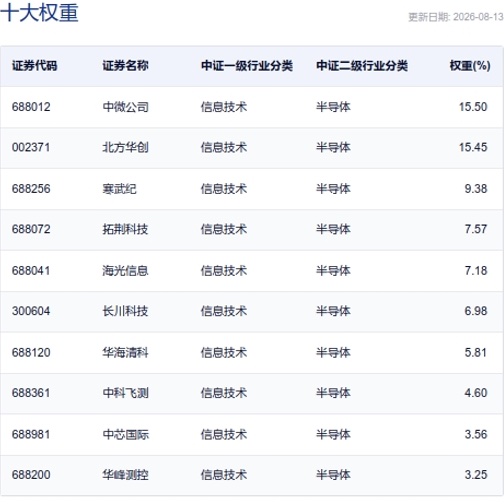Viewport: 504px width, 504px height.
Task: Click the 中芯国际 security name
Action: pyautogui.click(x=125, y=435)
